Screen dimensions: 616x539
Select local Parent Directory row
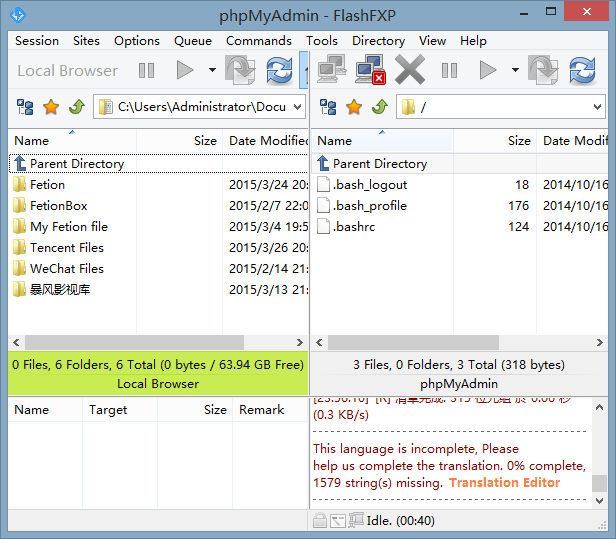pos(159,163)
